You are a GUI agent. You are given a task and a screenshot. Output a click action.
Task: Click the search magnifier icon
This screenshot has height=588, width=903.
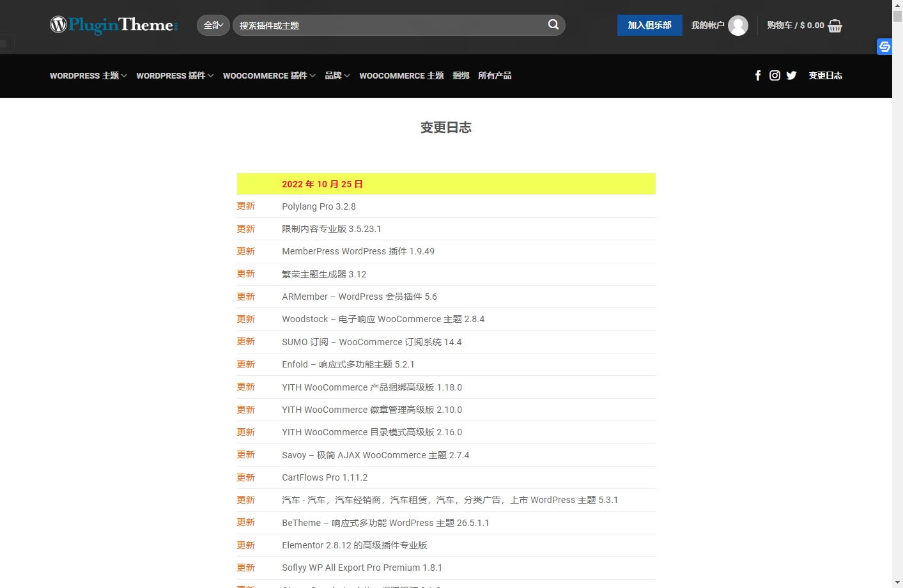(x=553, y=25)
